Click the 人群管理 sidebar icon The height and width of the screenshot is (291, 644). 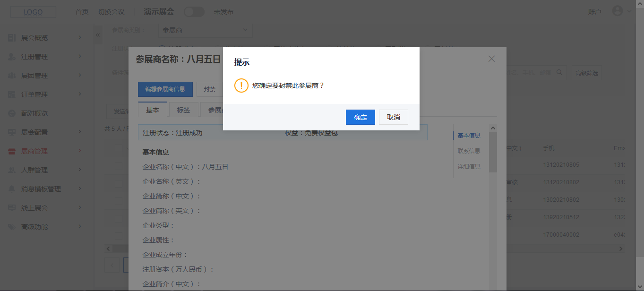click(12, 170)
